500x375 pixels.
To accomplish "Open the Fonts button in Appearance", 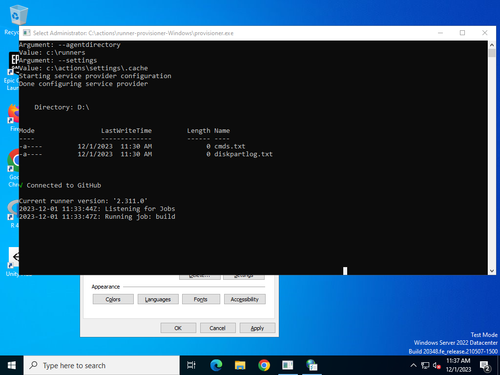I will pyautogui.click(x=201, y=299).
